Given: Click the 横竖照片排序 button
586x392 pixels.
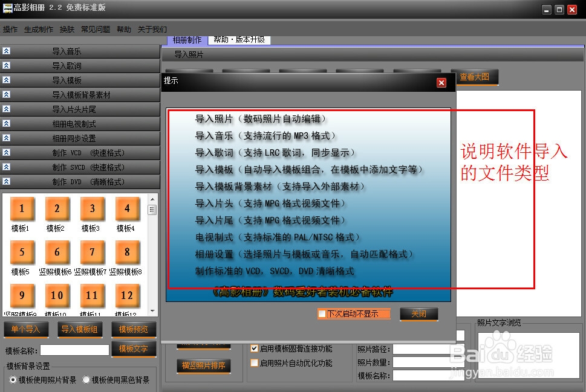Looking at the screenshot, I should [203, 365].
